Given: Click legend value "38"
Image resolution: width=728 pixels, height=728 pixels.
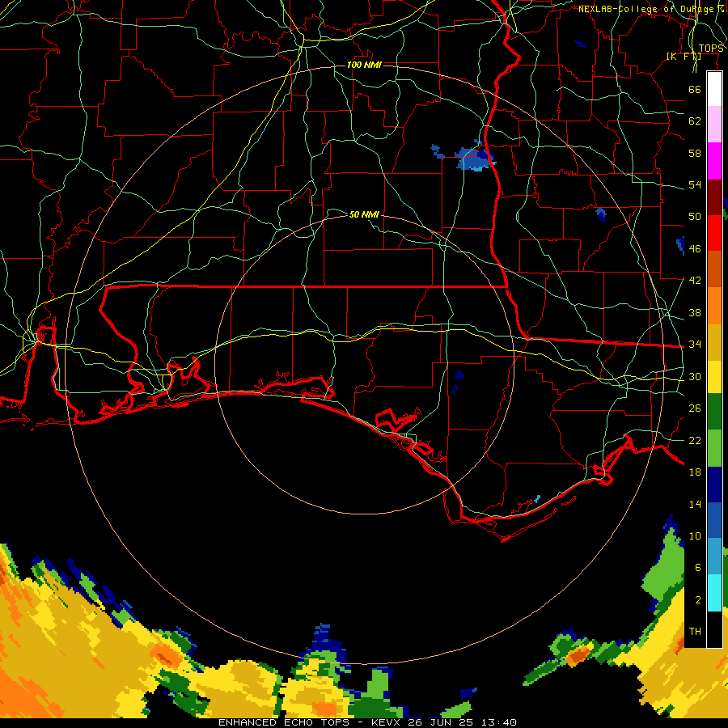Looking at the screenshot, I should 695,312.
